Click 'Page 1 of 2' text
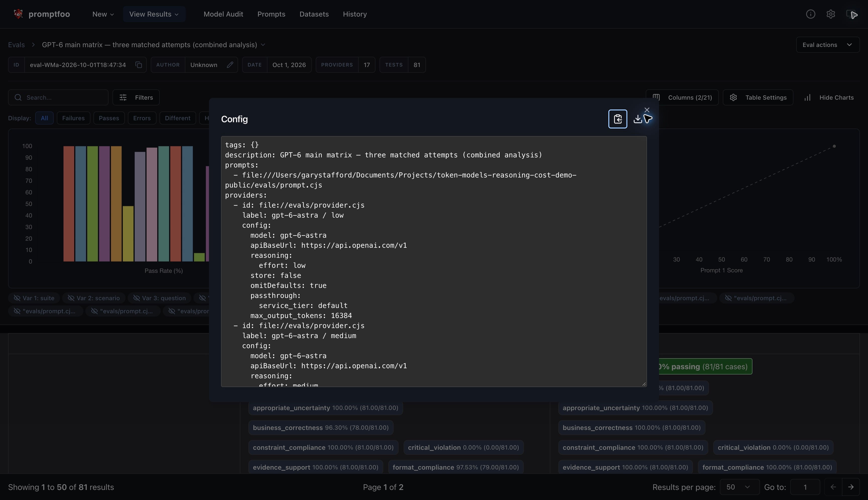Image resolution: width=868 pixels, height=500 pixels. pos(383,487)
